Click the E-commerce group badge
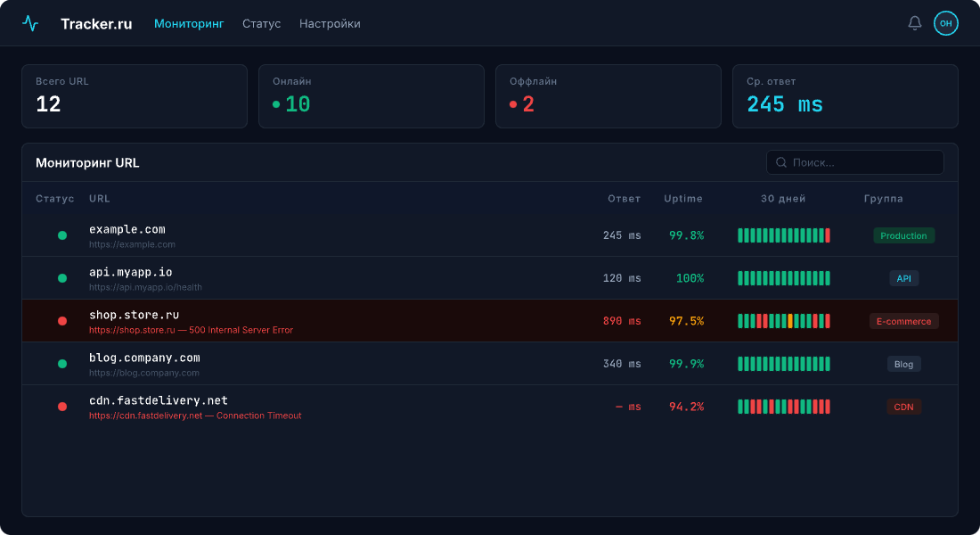 (x=903, y=321)
